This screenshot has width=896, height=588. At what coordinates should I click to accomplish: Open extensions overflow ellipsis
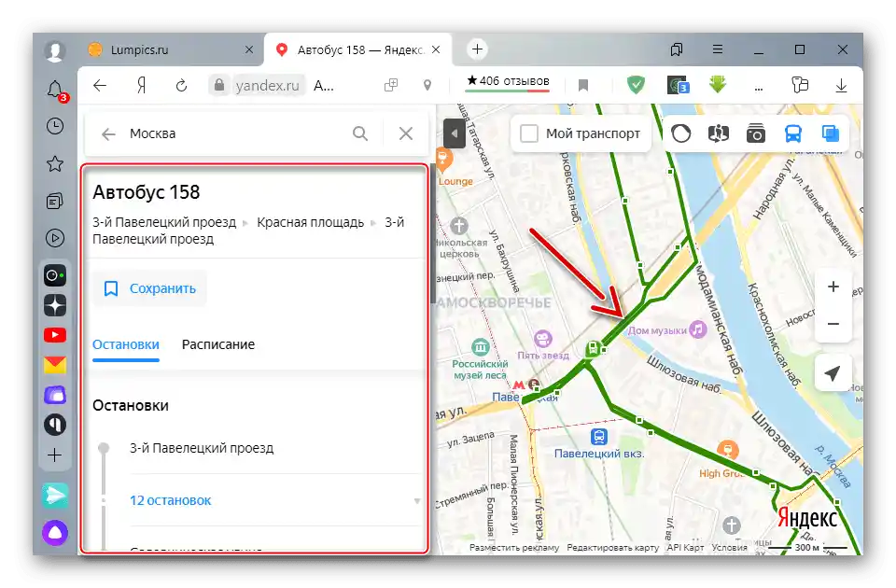click(759, 86)
